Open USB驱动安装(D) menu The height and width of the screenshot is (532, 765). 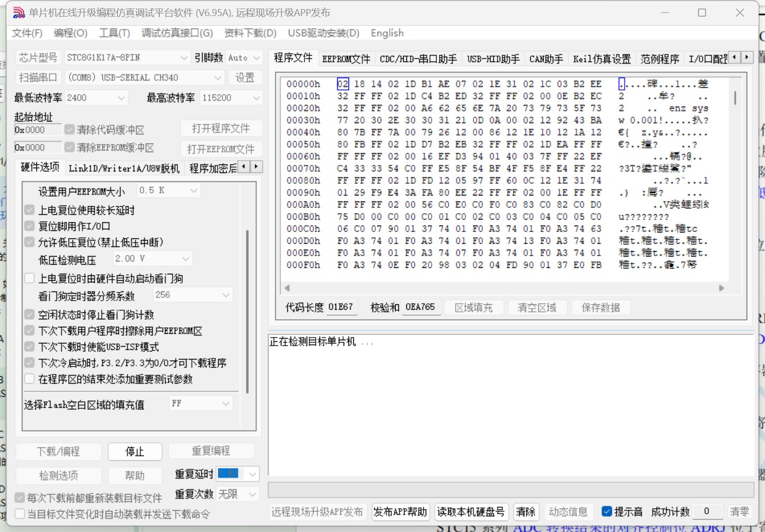(324, 33)
